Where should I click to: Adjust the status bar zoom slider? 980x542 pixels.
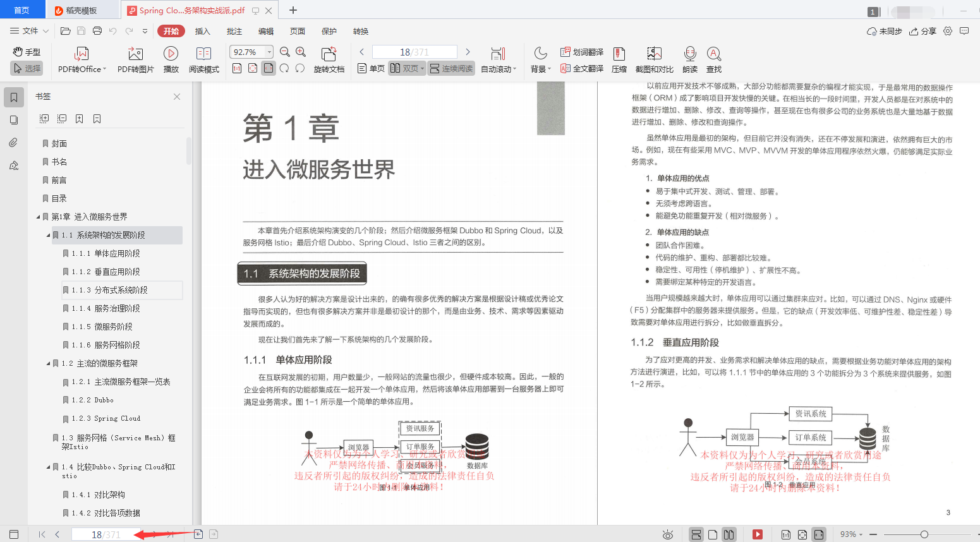pos(924,534)
